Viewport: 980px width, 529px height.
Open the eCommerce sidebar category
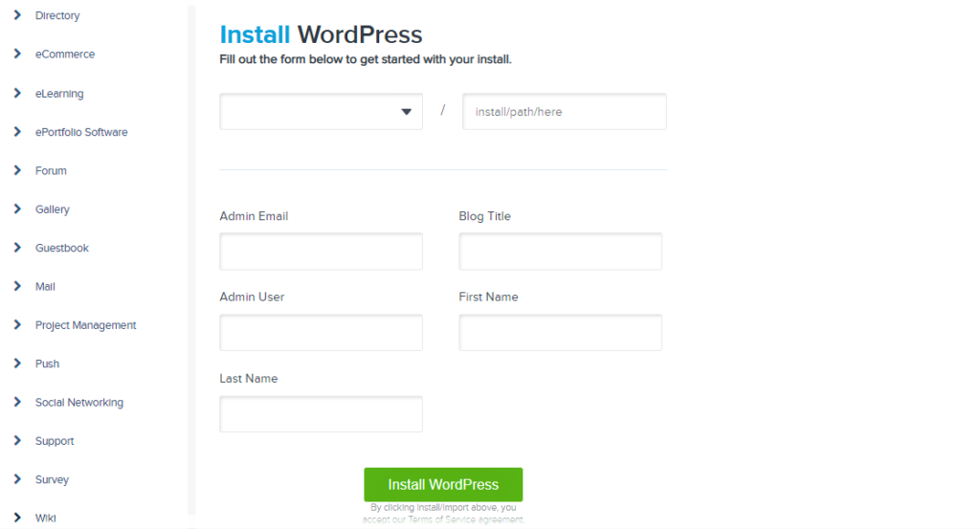[x=65, y=55]
